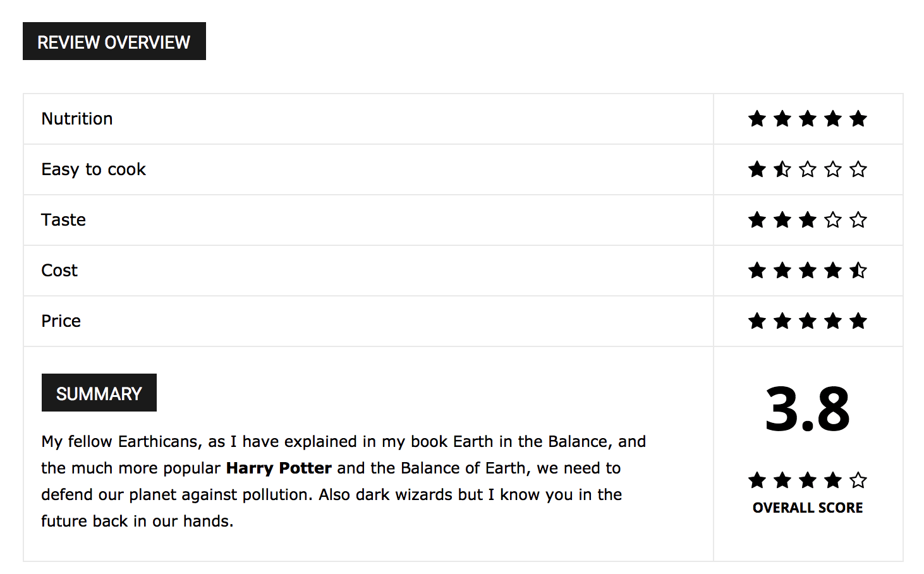Screen dimensions: 924x574
Task: Click the third filled star in the Taste row
Action: point(808,220)
